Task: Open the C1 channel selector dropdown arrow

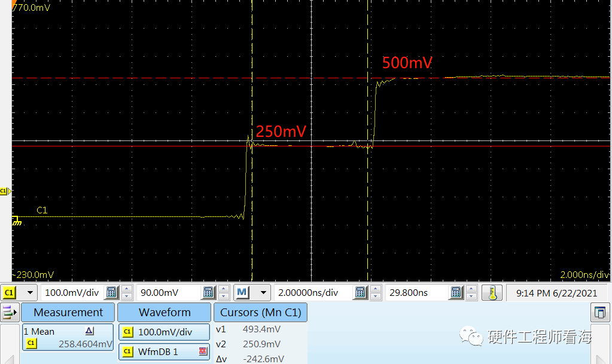Action: click(x=30, y=293)
